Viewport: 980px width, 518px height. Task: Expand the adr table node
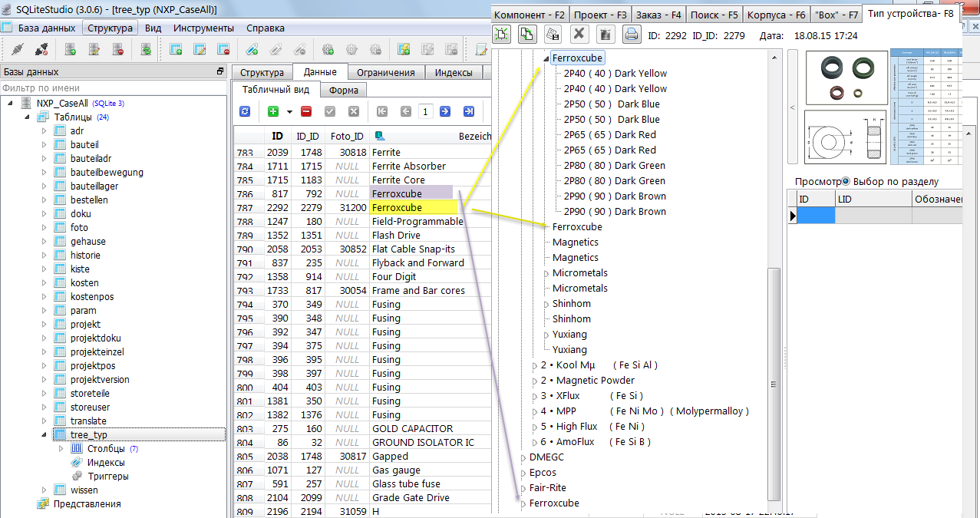44,130
